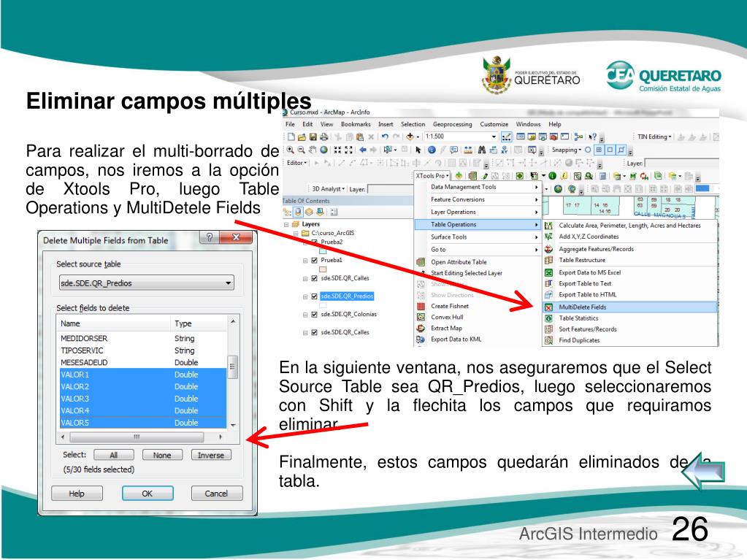Click the Find binoculars icon

[482, 150]
